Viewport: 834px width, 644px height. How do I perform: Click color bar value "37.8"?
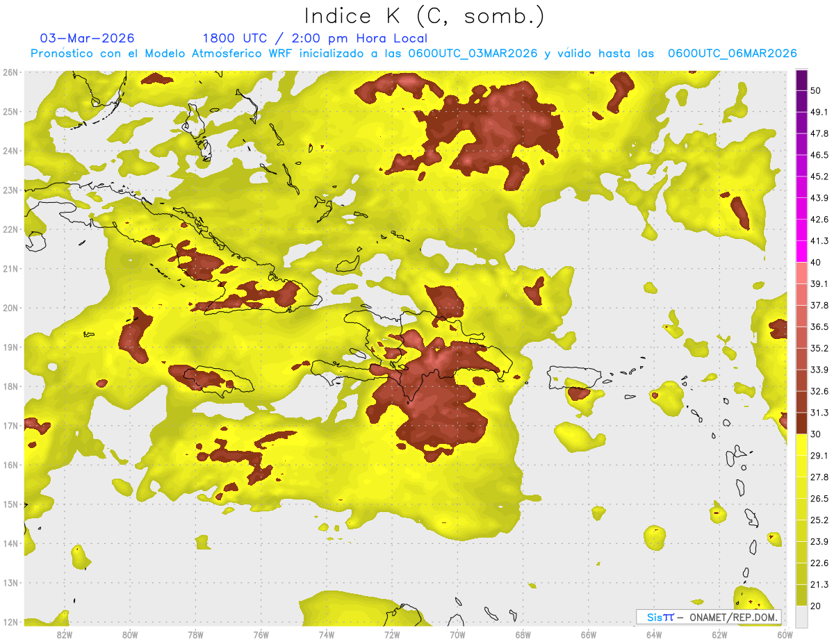(x=819, y=306)
